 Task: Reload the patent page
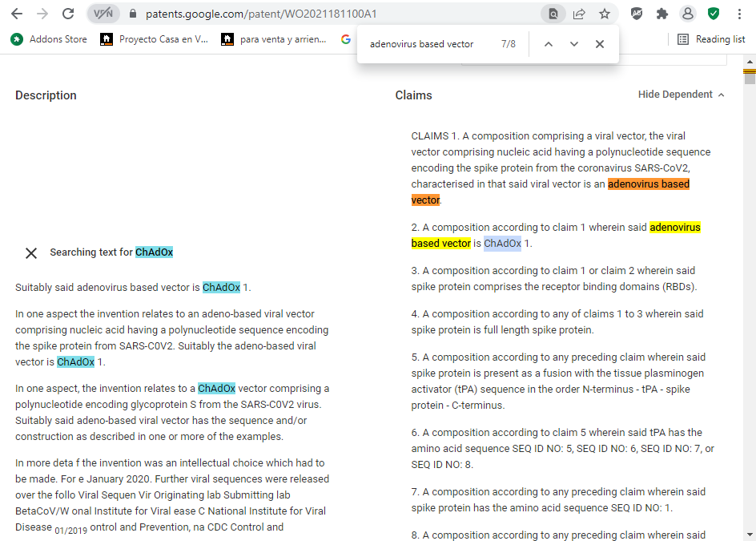tap(68, 14)
